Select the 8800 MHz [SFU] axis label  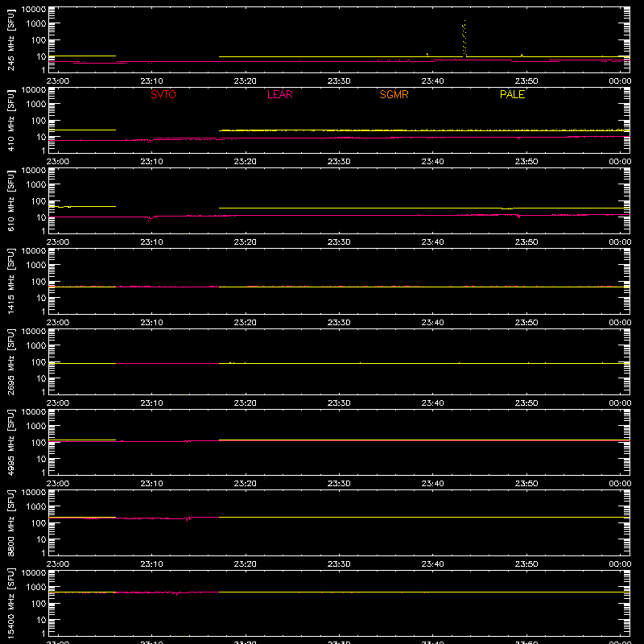point(11,522)
